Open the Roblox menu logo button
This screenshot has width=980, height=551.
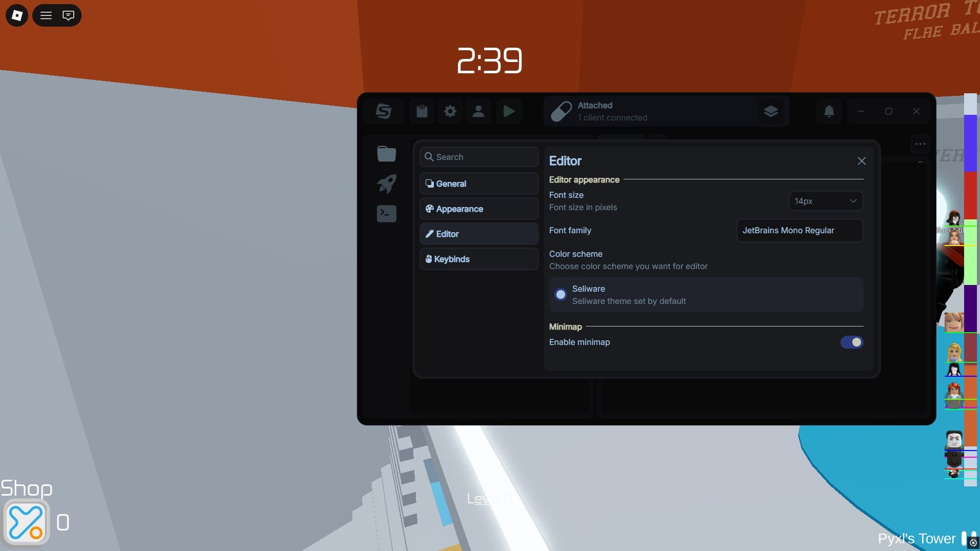click(x=17, y=15)
